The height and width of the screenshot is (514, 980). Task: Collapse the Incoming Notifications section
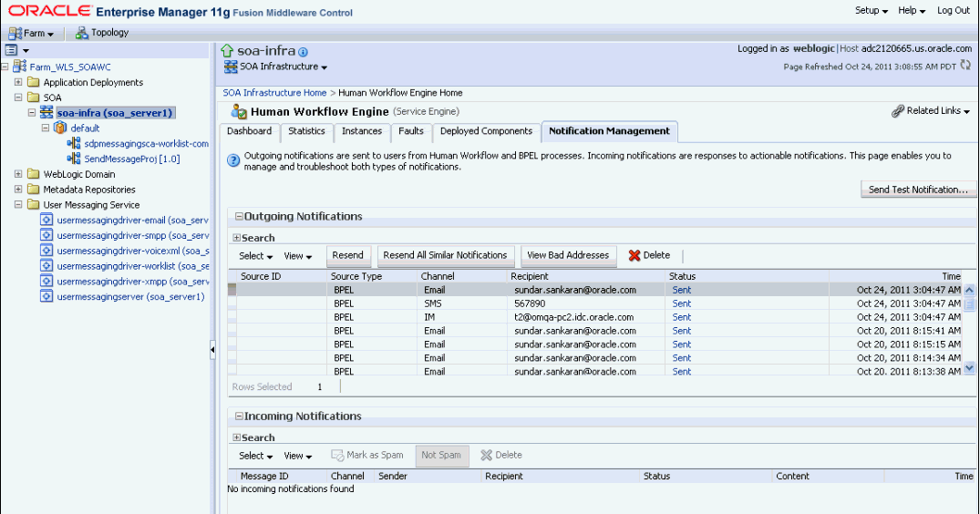pyautogui.click(x=239, y=416)
